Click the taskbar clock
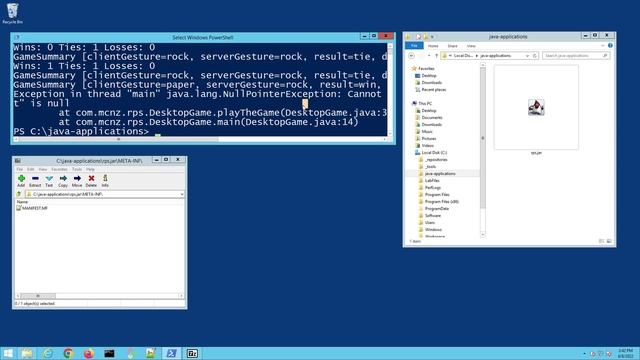Image resolution: width=640 pixels, height=360 pixels. [626, 353]
